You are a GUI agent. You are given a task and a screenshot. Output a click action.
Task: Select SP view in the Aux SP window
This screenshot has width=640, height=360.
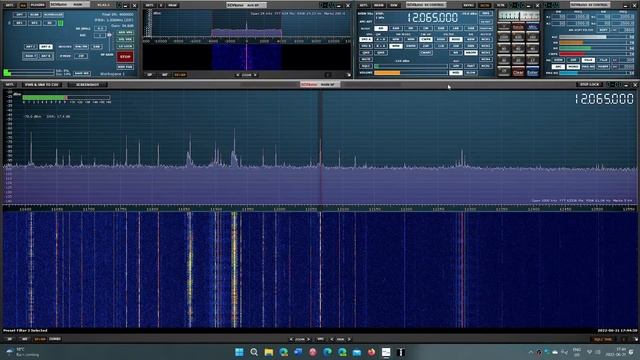coord(150,75)
